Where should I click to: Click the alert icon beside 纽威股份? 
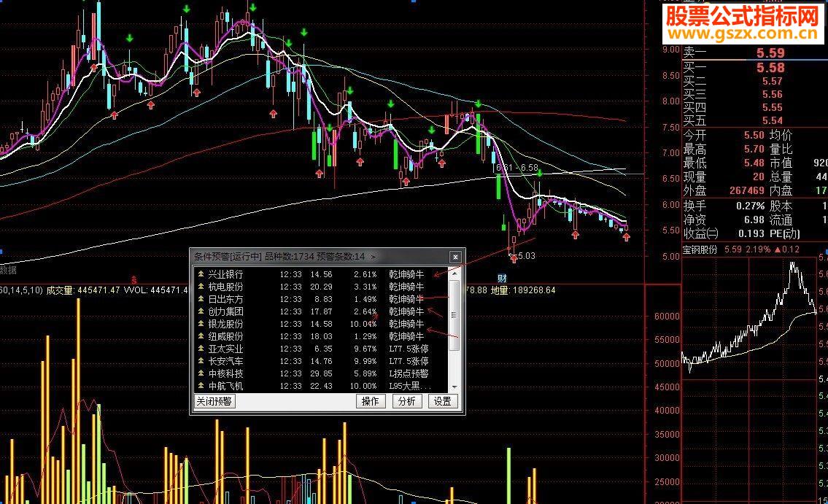[x=201, y=336]
